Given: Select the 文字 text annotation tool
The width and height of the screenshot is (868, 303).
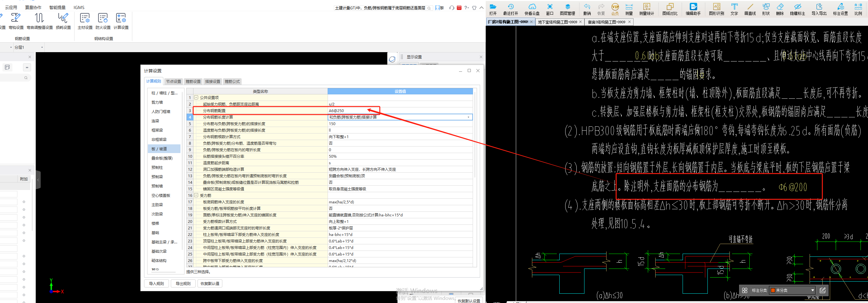Looking at the screenshot, I should click(734, 9).
